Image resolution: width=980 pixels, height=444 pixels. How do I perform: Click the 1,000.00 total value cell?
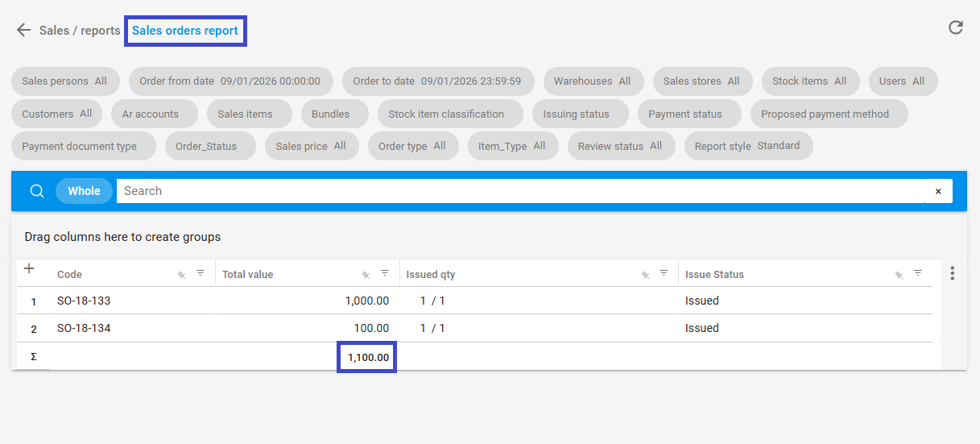(x=367, y=301)
